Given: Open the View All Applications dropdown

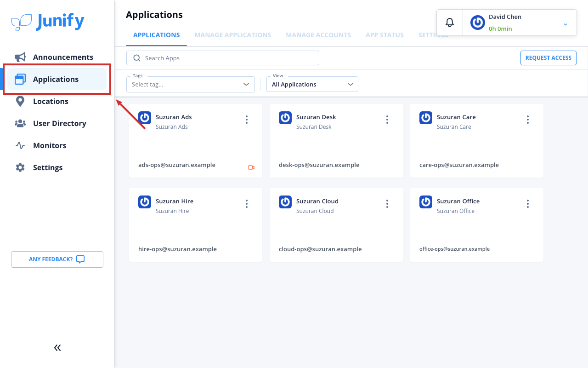Looking at the screenshot, I should click(x=312, y=84).
